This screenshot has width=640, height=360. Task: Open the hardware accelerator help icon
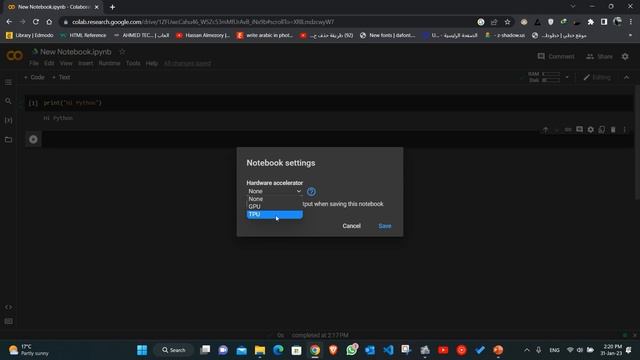[x=311, y=191]
